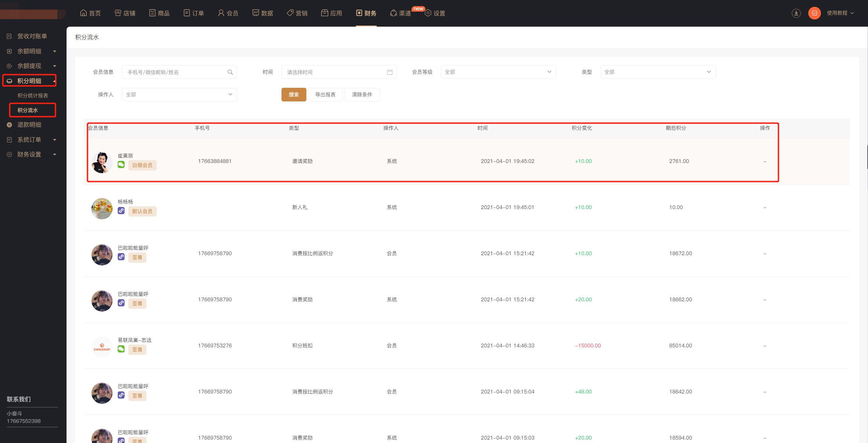The width and height of the screenshot is (868, 443).
Task: Click the WeChat icon under 崔美丽
Action: [x=121, y=165]
